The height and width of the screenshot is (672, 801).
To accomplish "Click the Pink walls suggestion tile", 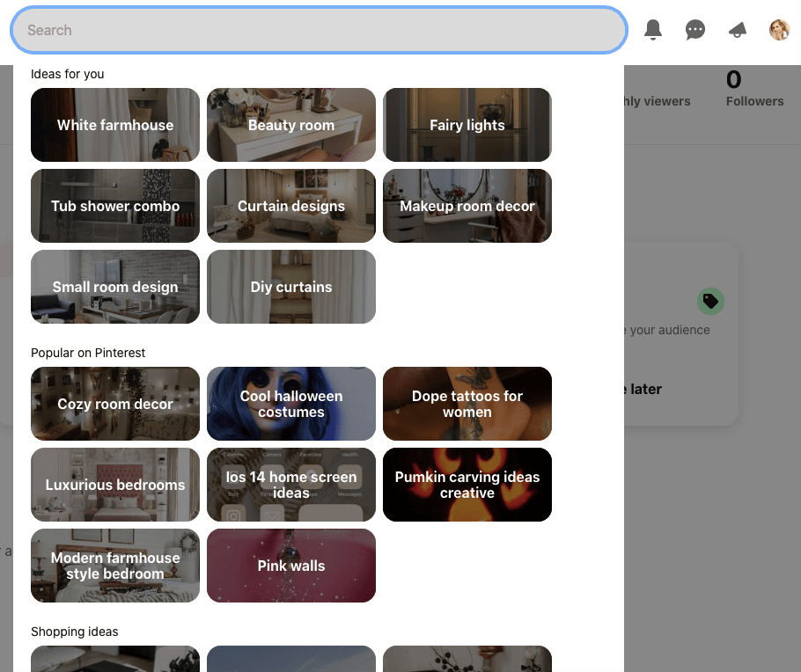I will click(x=291, y=566).
